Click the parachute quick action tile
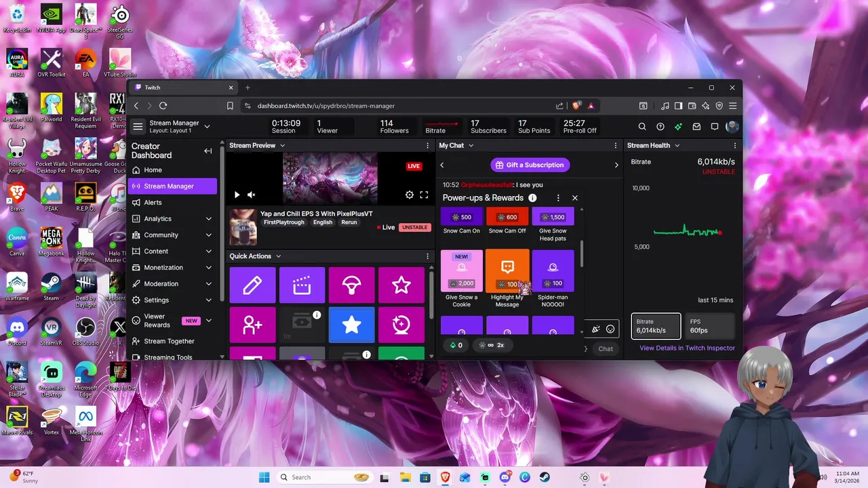 (351, 285)
